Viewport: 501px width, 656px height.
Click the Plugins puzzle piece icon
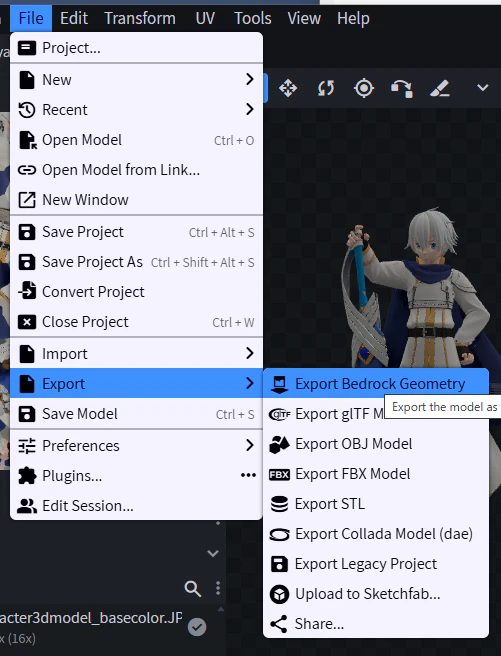pos(27,476)
